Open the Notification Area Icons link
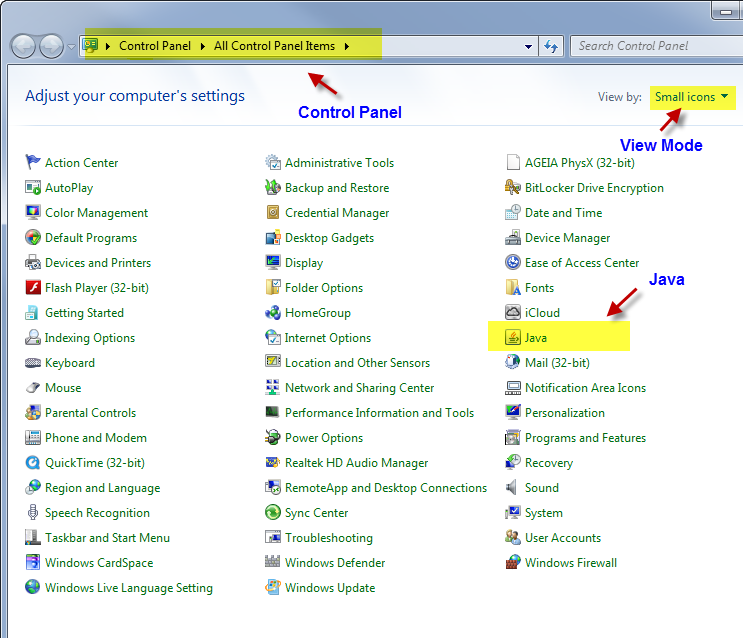743x638 pixels. pyautogui.click(x=585, y=388)
